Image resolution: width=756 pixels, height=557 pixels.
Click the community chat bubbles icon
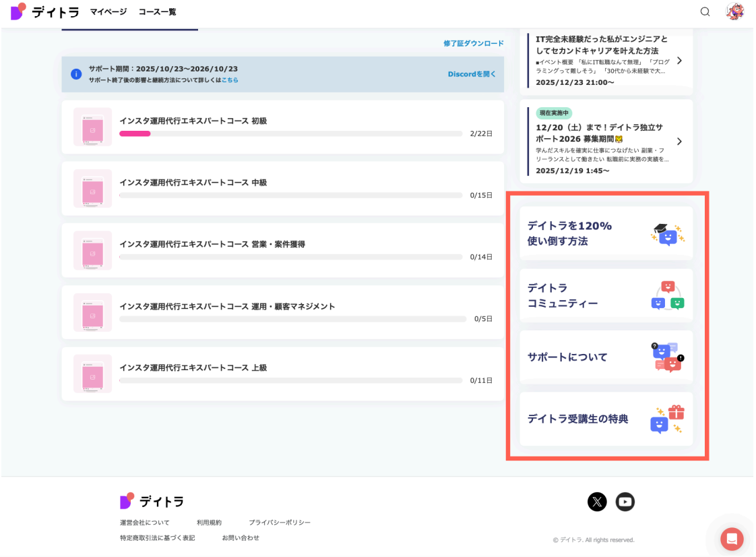click(x=668, y=295)
